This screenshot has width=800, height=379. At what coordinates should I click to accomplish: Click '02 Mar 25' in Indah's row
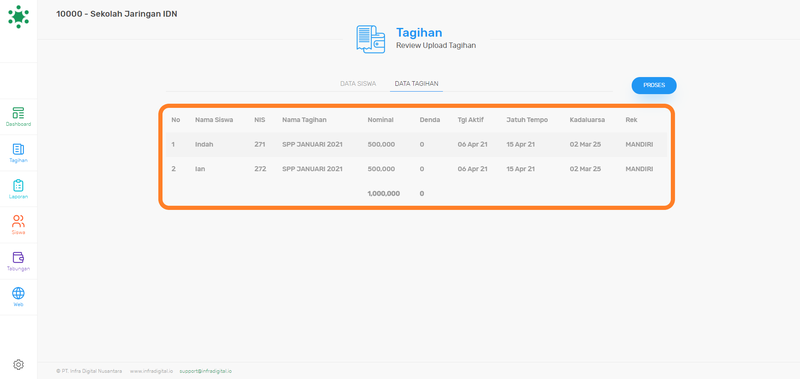tap(585, 144)
